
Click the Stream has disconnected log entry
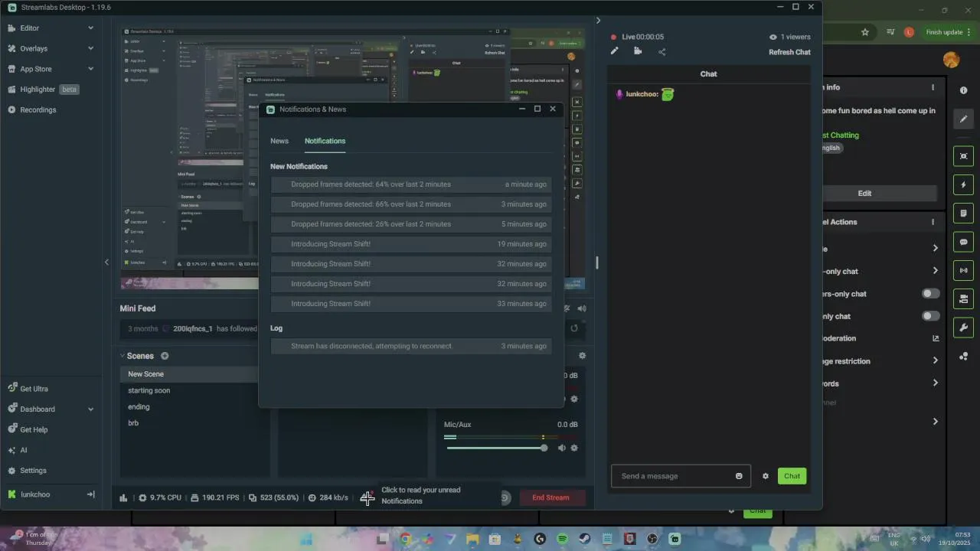(410, 346)
